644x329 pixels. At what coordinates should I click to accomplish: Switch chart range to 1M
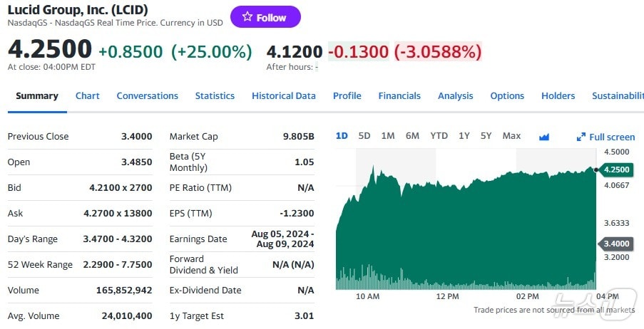click(x=388, y=136)
